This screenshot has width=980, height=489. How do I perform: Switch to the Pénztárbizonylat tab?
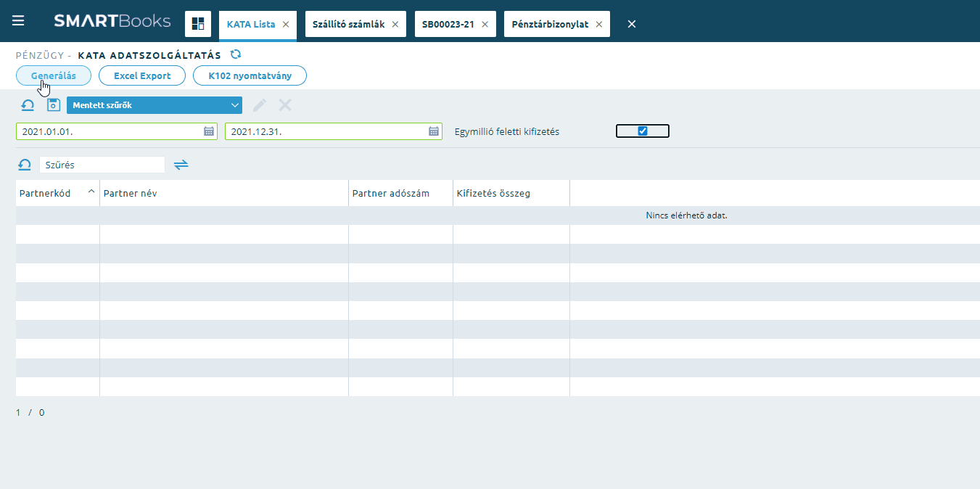pos(551,24)
